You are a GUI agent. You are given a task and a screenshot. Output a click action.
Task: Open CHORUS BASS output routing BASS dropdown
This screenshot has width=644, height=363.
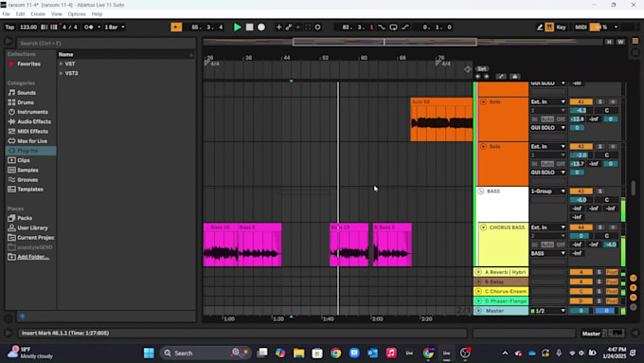548,253
